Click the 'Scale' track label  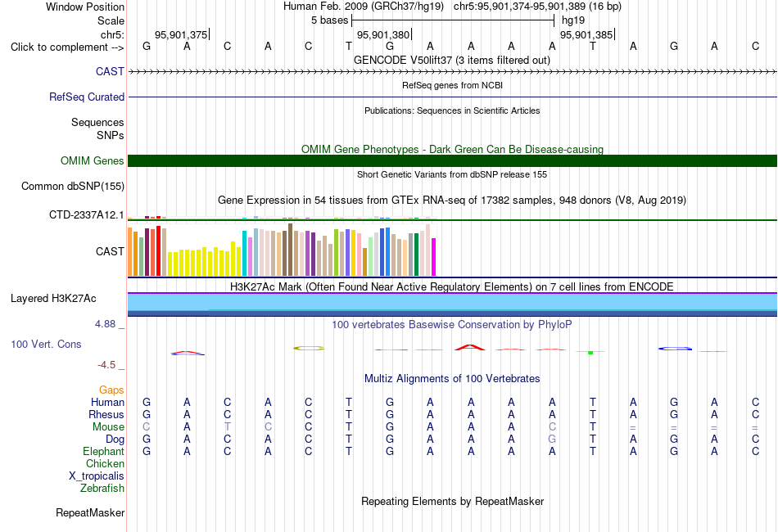[x=111, y=20]
